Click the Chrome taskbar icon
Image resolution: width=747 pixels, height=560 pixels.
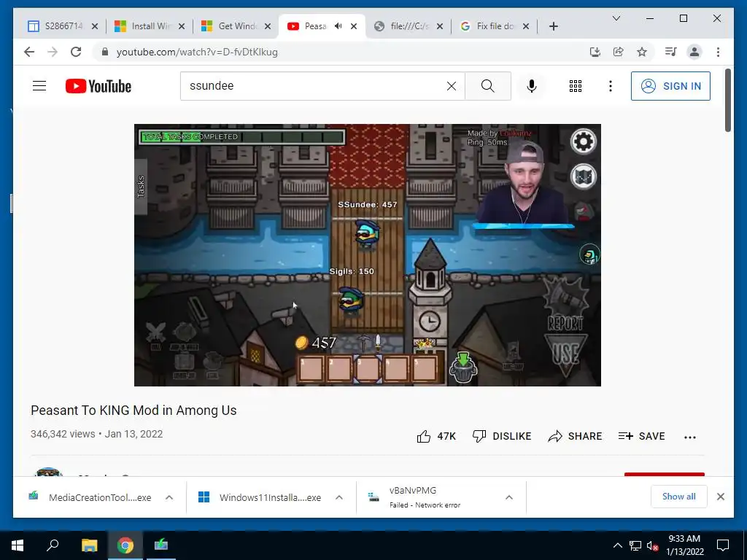tap(125, 545)
